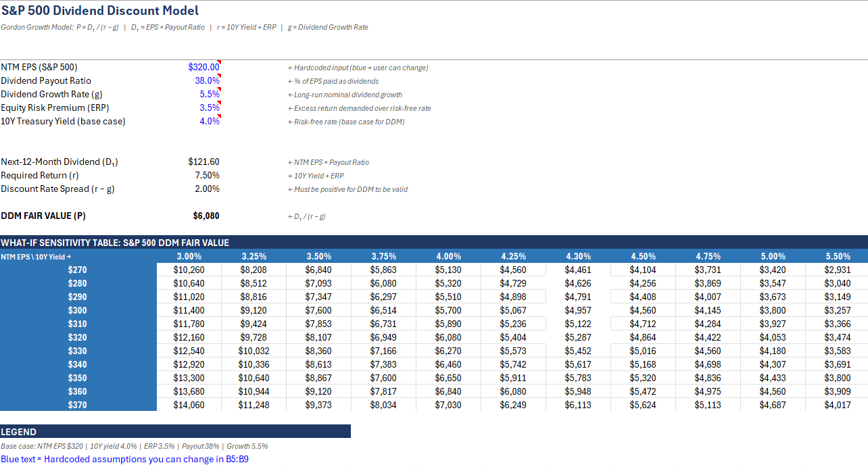Select the $2,931 sensitivity table cell
This screenshot has height=467, width=868.
(838, 270)
